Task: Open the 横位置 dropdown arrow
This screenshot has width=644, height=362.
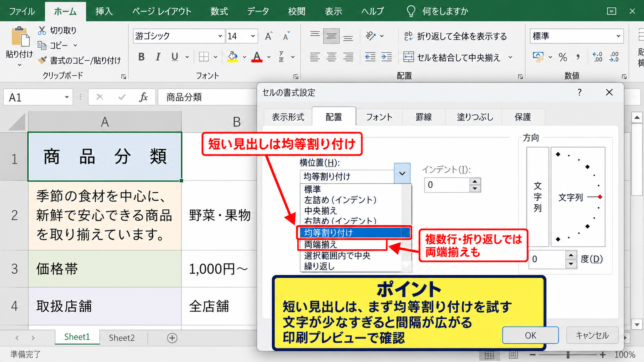Action: pyautogui.click(x=402, y=173)
